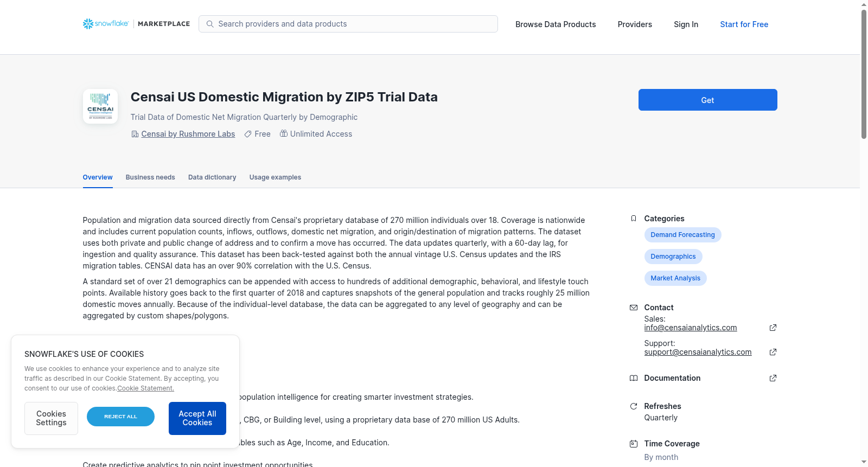The width and height of the screenshot is (868, 467).
Task: Switch to Business needs tab
Action: 150,177
